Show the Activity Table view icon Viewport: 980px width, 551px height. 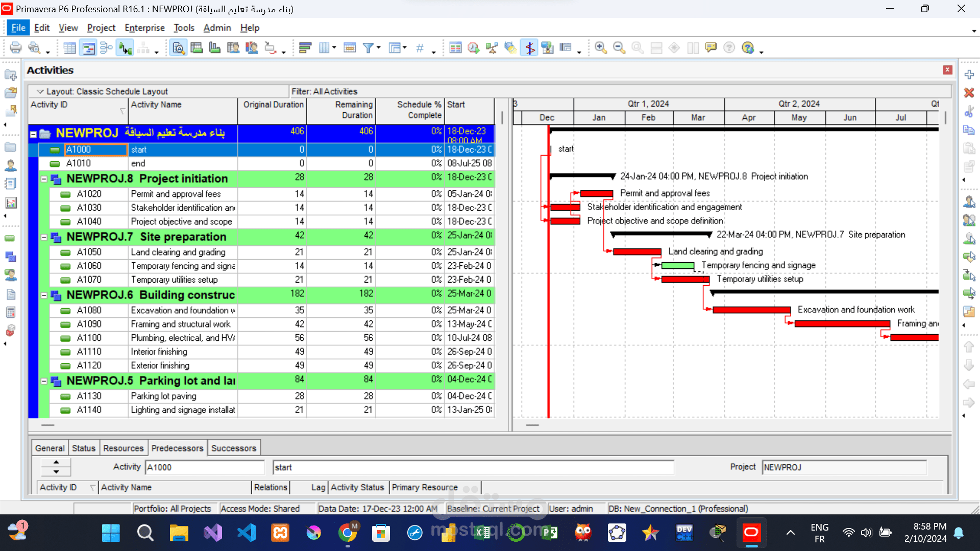click(x=70, y=48)
